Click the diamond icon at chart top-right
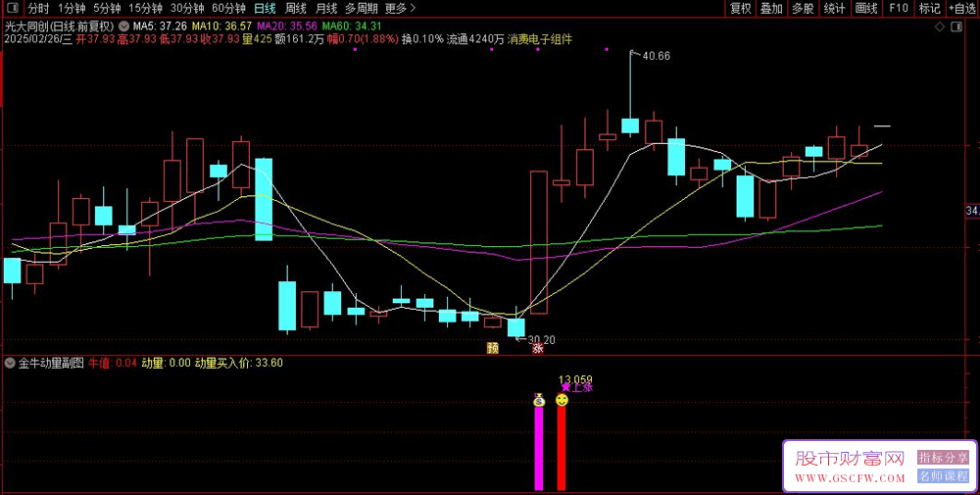The height and width of the screenshot is (495, 980). pyautogui.click(x=939, y=26)
